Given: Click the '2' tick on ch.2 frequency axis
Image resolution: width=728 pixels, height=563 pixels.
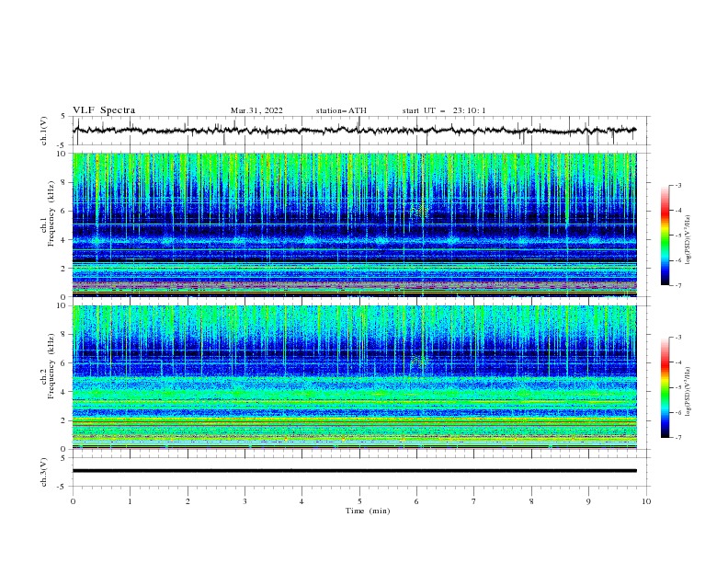Looking at the screenshot, I should [63, 420].
